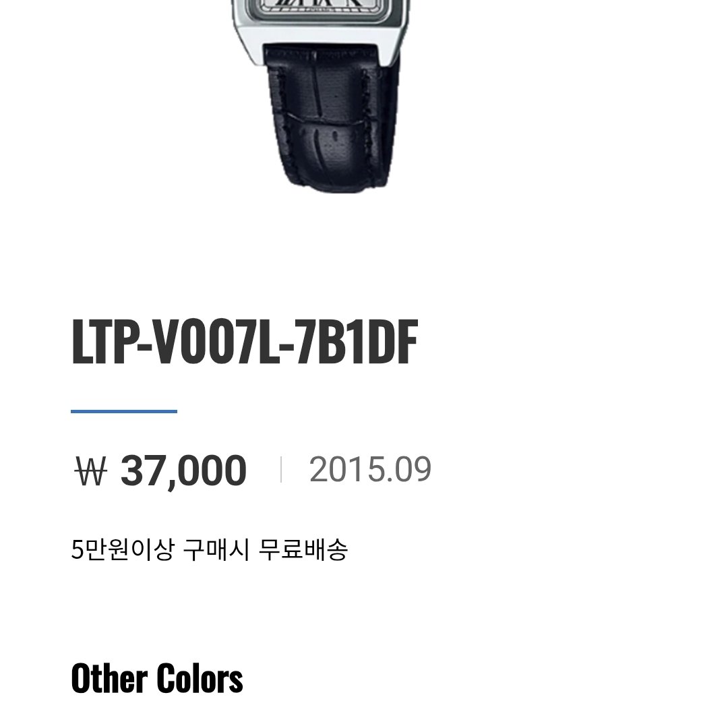The width and height of the screenshot is (728, 728).
Task: Click the free shipping notice 5만원이상 구매시 무료배송
Action: 210,549
